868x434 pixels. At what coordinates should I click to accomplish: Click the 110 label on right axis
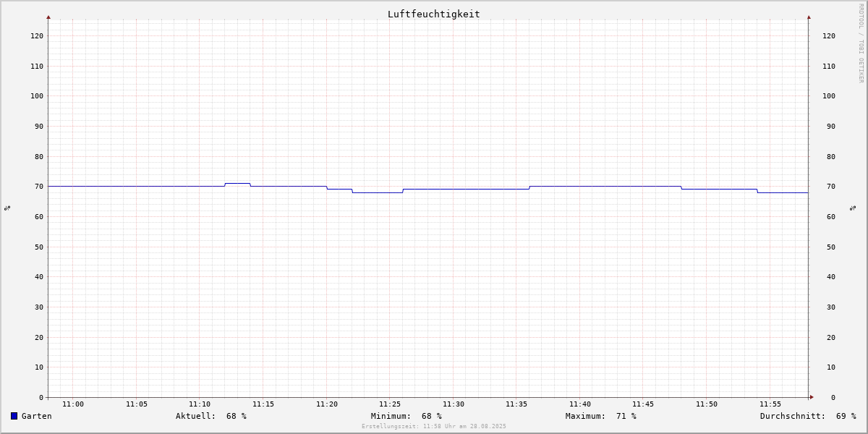click(x=829, y=66)
